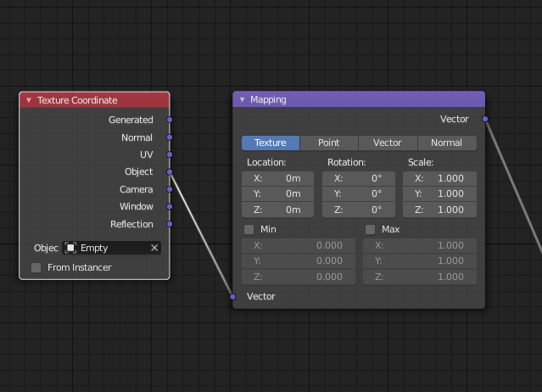This screenshot has width=542, height=392.
Task: Enable the Max checkbox
Action: click(370, 230)
